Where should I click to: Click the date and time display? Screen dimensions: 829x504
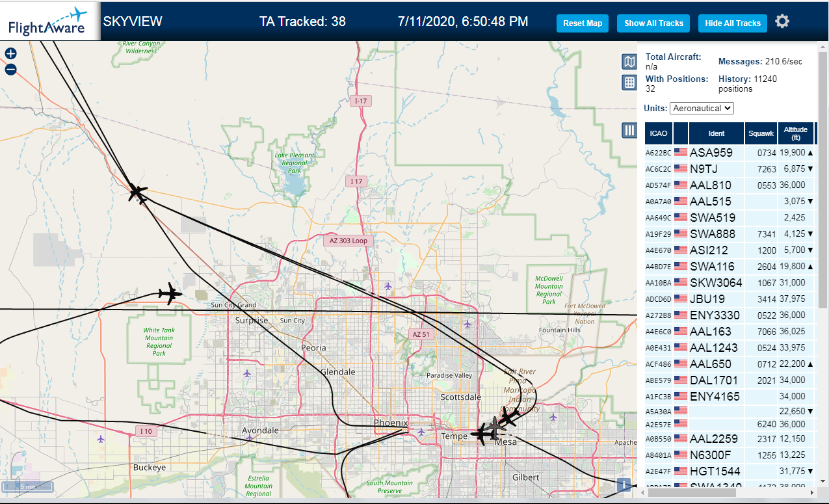463,21
